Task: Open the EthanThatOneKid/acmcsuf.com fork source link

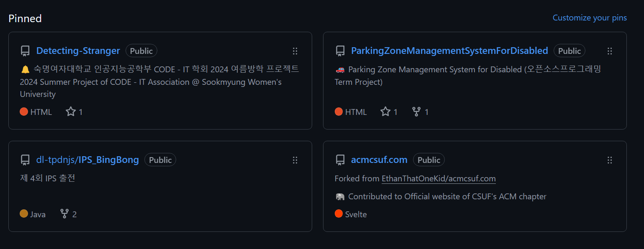Action: coord(438,178)
